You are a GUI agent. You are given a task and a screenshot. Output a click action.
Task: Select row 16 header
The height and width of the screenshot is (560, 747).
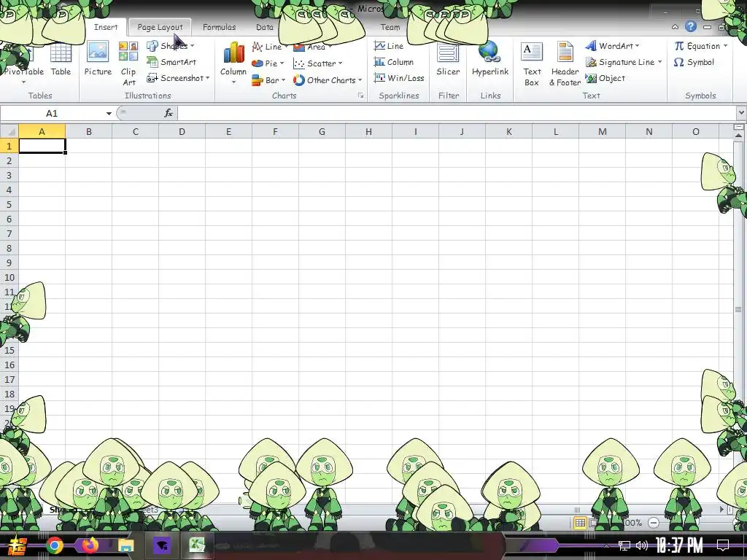9,365
